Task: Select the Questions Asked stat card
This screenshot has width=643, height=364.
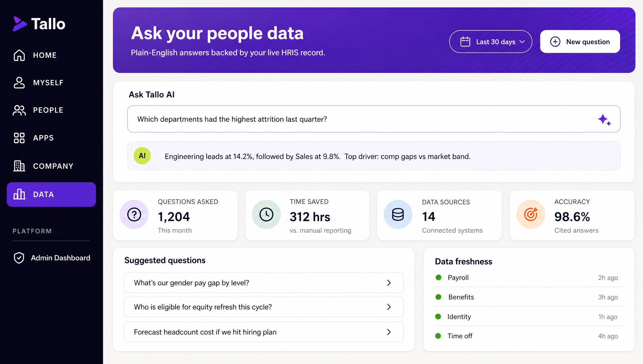Action: click(x=175, y=215)
